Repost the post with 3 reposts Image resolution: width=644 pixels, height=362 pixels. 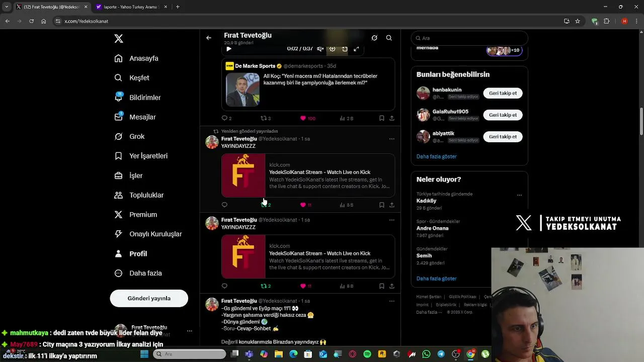point(266,118)
